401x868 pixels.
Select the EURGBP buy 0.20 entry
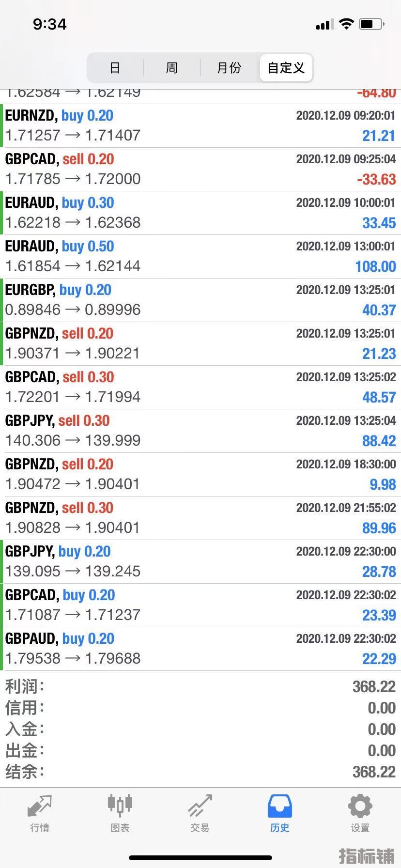point(200,300)
